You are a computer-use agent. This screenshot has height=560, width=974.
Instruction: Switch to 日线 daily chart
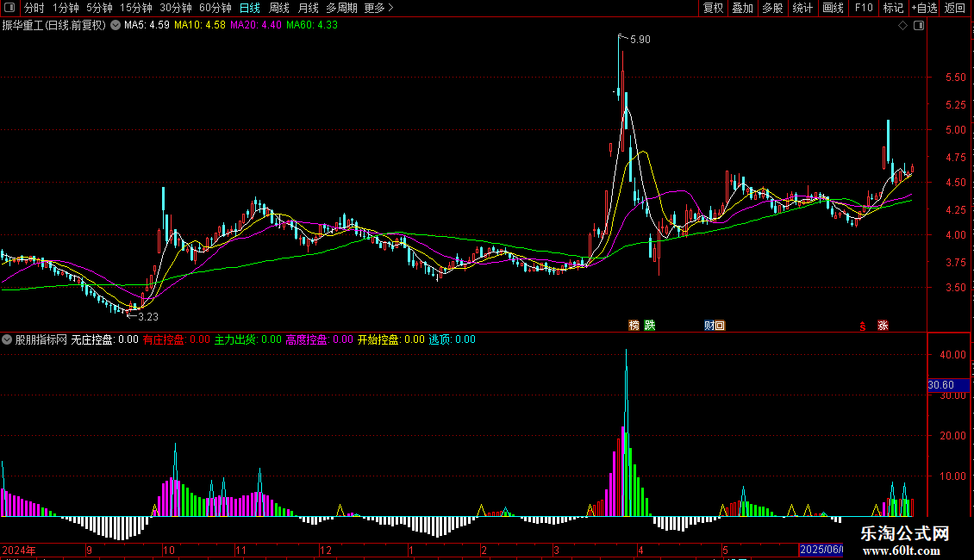click(x=249, y=8)
